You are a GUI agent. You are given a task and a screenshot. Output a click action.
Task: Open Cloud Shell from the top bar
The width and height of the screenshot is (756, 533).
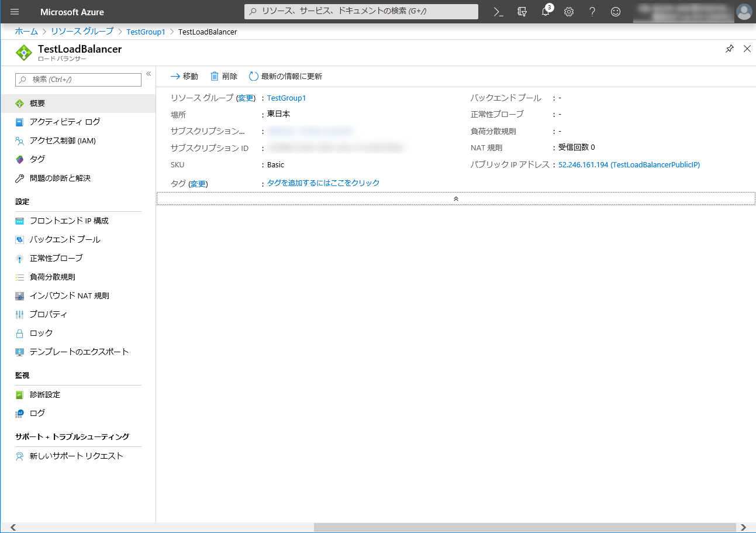[498, 12]
